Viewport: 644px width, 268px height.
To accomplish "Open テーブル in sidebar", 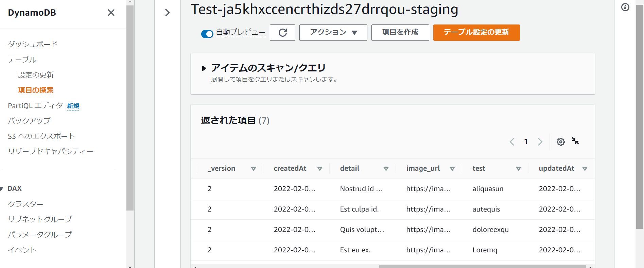I will (x=22, y=60).
